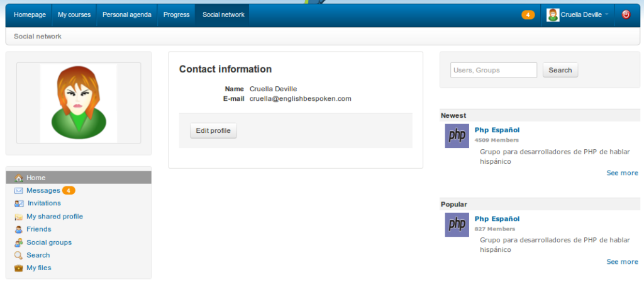Image resolution: width=644 pixels, height=284 pixels.
Task: Open the My courses tab
Action: click(x=74, y=14)
